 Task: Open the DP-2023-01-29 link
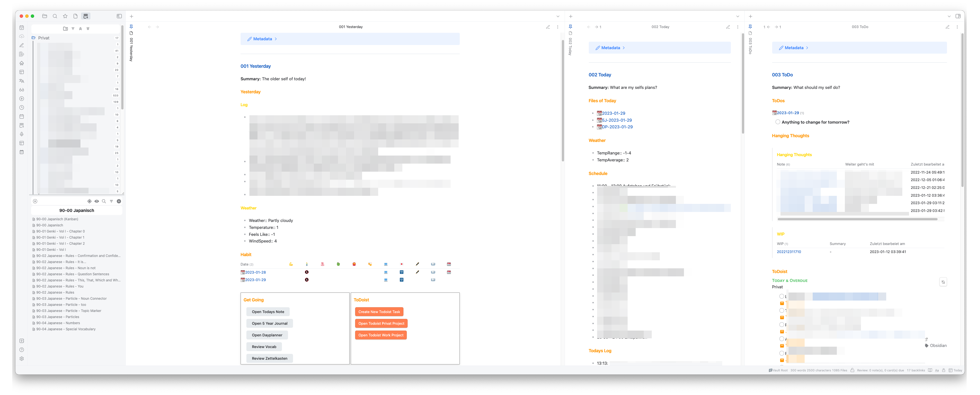pyautogui.click(x=617, y=127)
